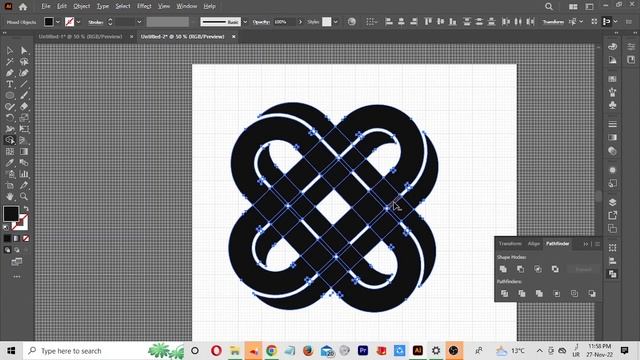Image resolution: width=640 pixels, height=360 pixels.
Task: Select the Gradient tool
Action: click(x=24, y=151)
